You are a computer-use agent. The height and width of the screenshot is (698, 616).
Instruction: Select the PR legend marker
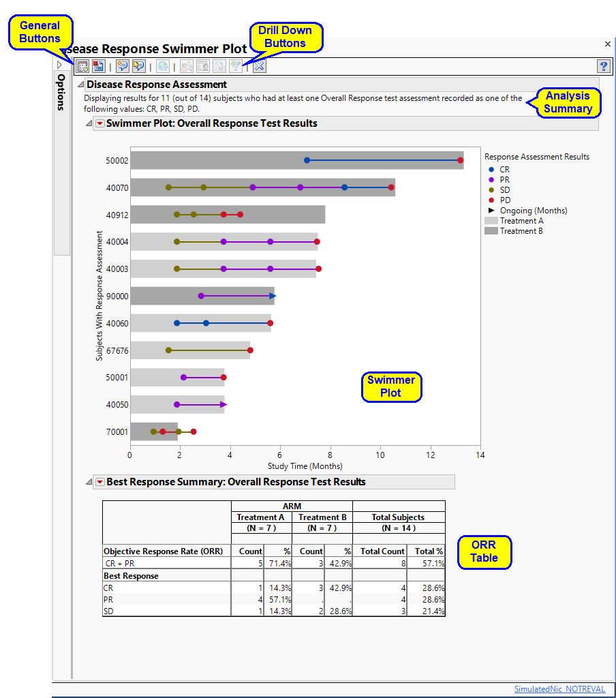(x=491, y=180)
